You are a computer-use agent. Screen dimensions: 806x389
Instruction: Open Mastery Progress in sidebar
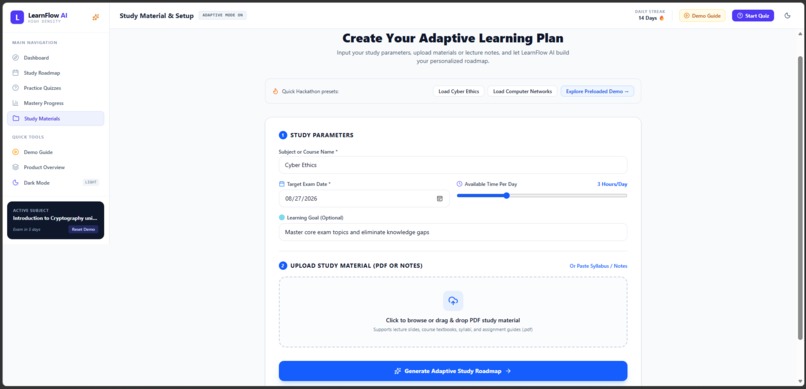tap(56, 103)
